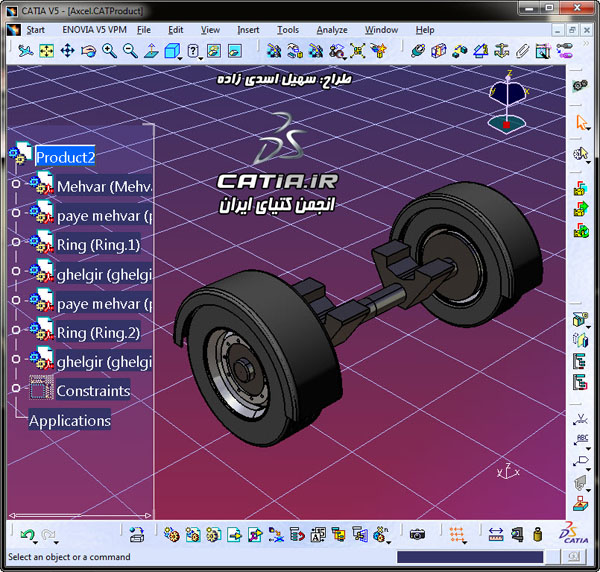The width and height of the screenshot is (600, 572).
Task: Click the dark command input field
Action: tap(470, 557)
